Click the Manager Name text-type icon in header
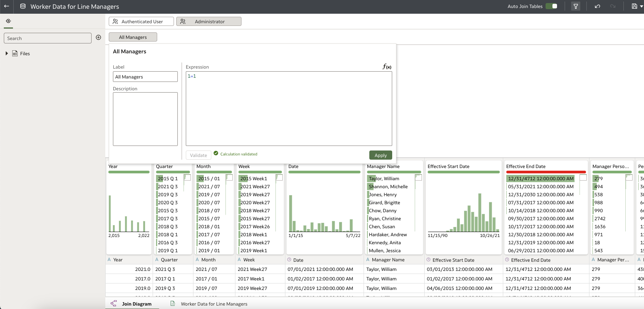644x309 pixels. point(368,259)
